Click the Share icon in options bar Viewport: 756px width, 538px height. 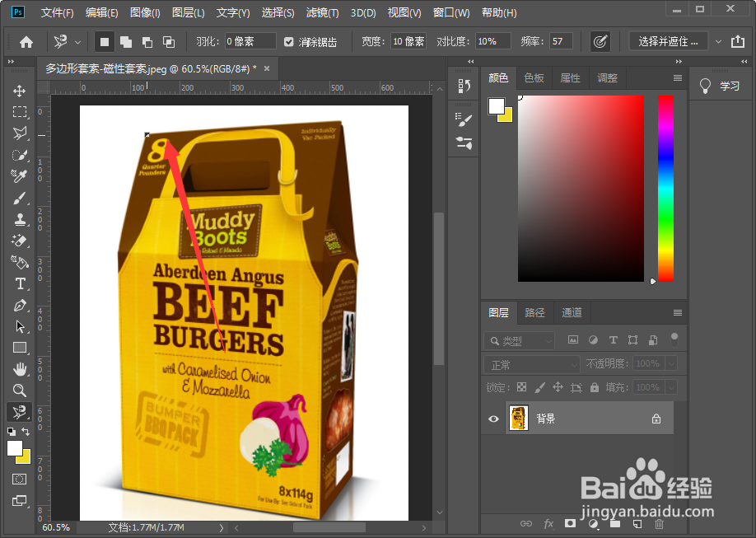point(738,41)
